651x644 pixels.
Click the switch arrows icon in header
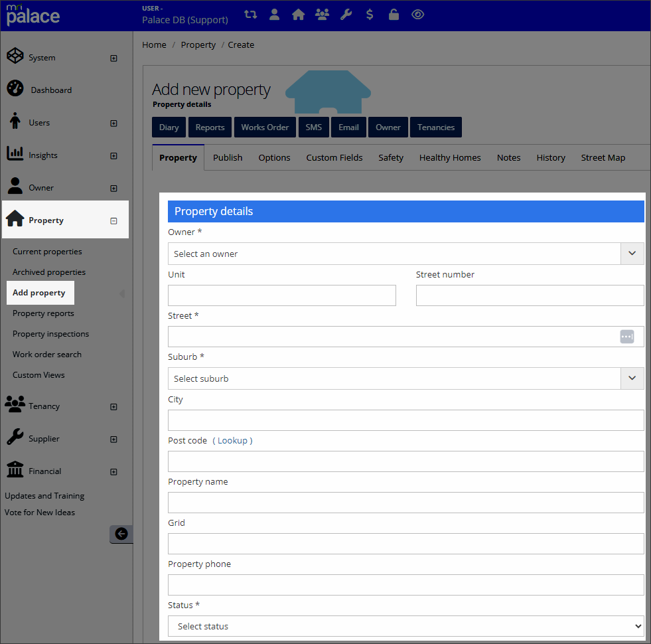(x=250, y=15)
